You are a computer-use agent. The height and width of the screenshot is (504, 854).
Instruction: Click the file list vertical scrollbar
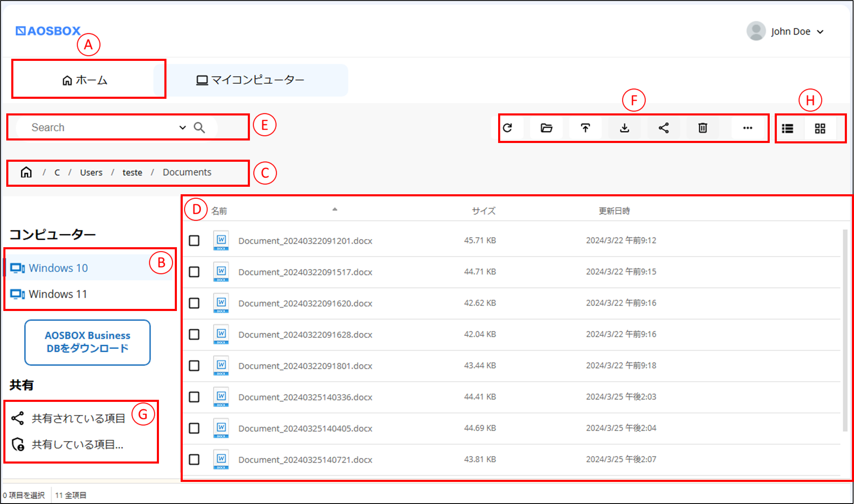(845, 330)
